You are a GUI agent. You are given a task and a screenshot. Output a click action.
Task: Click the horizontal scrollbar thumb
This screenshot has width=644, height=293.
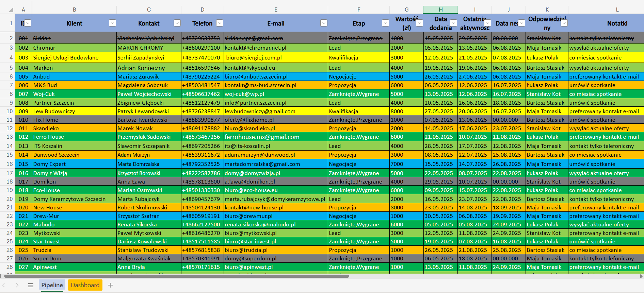tap(177, 276)
